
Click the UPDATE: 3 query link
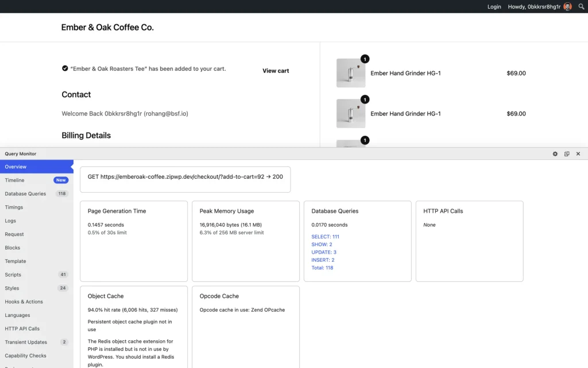click(324, 252)
